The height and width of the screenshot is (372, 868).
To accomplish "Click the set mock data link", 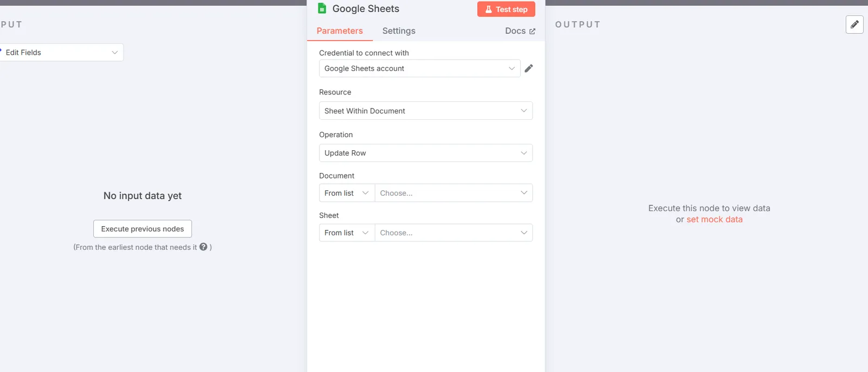I will (714, 220).
